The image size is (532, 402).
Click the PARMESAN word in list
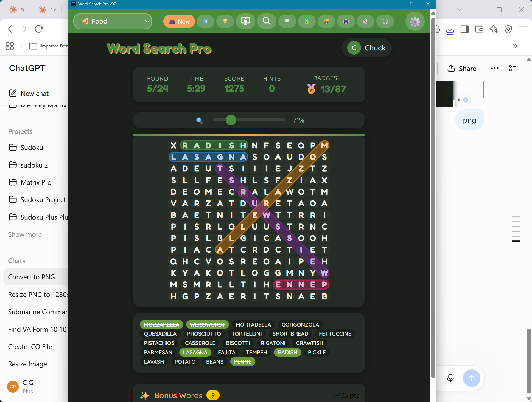coord(158,352)
